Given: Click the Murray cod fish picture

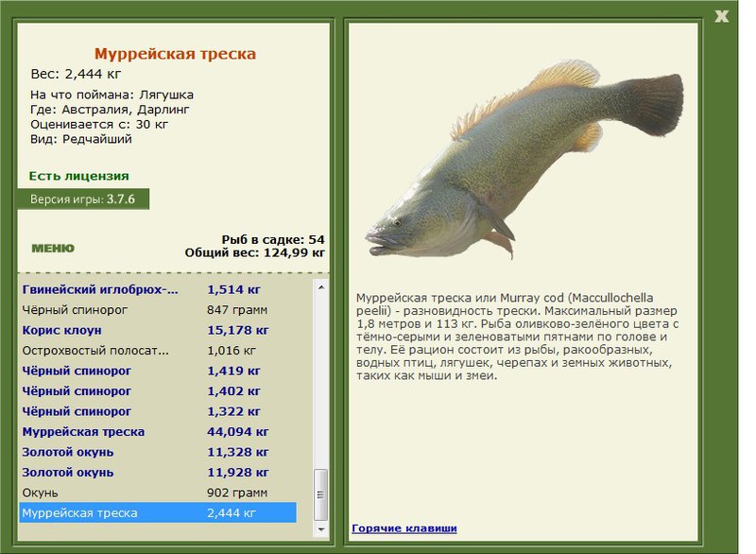Looking at the screenshot, I should [524, 159].
